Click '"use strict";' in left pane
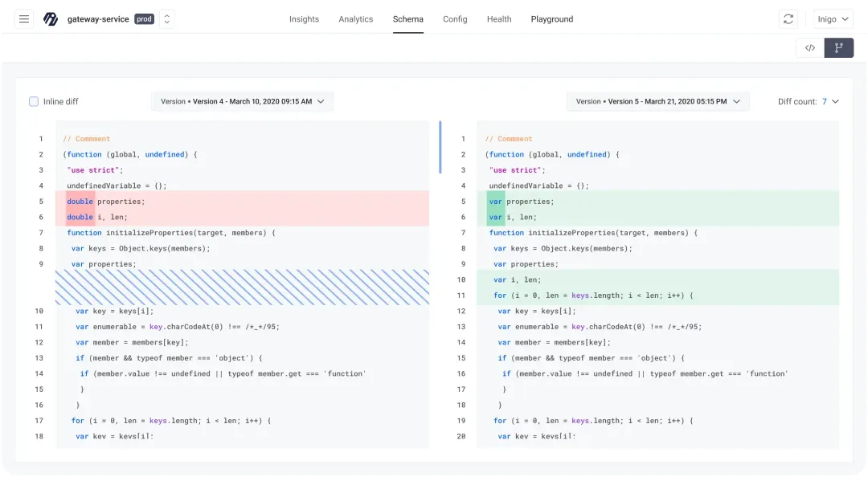The height and width of the screenshot is (477, 868). pos(95,170)
